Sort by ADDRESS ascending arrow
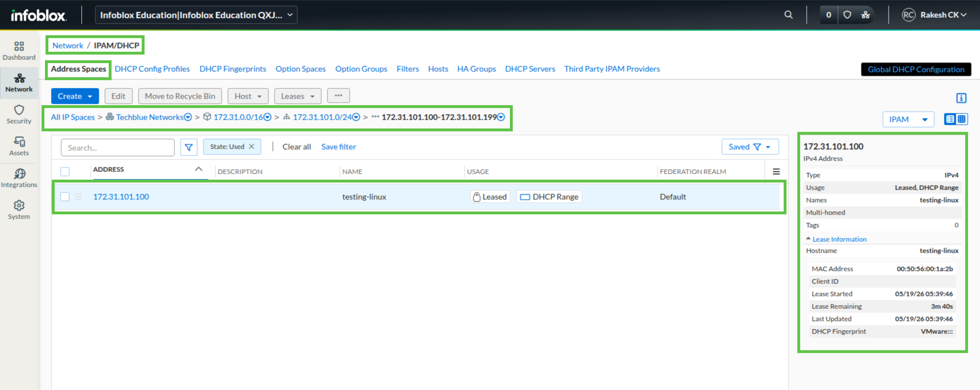 click(199, 169)
